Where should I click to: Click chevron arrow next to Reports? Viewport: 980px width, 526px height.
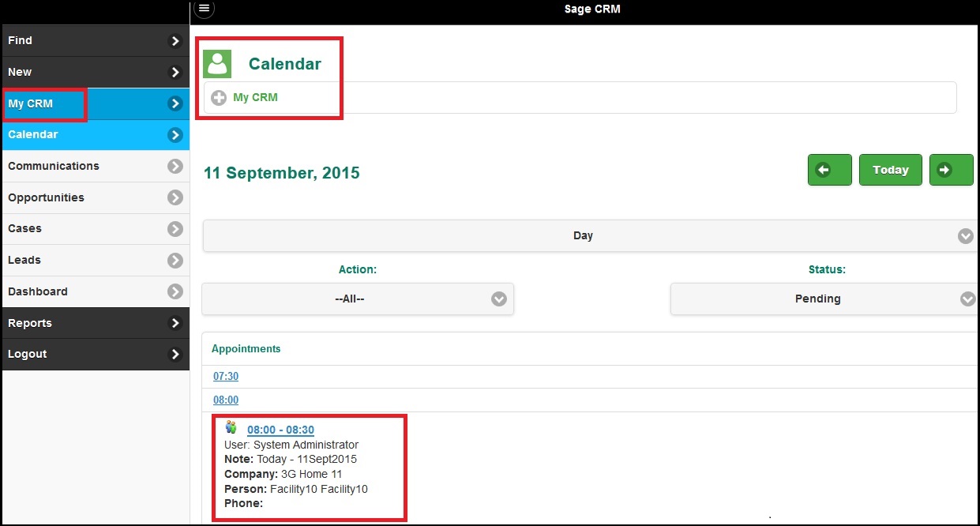click(x=175, y=323)
